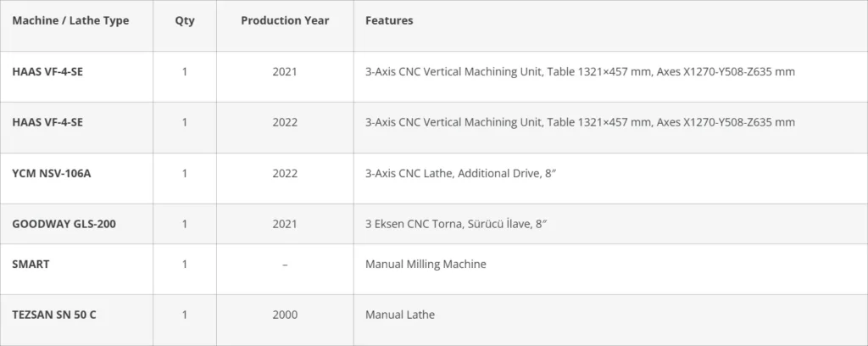This screenshot has height=346, width=868.
Task: Select the SMART machine name cell
Action: [x=31, y=265]
